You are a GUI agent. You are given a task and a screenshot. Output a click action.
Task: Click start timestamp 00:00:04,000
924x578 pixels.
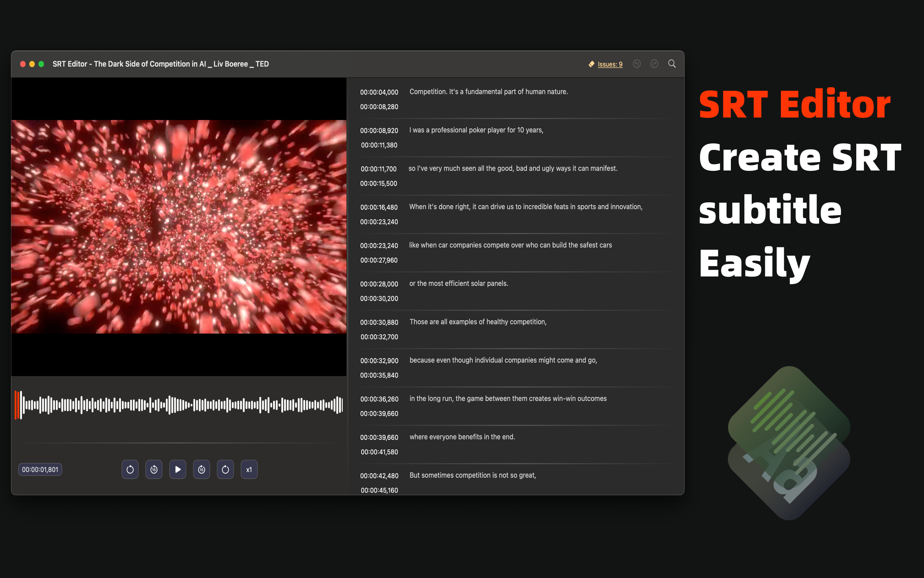[379, 92]
